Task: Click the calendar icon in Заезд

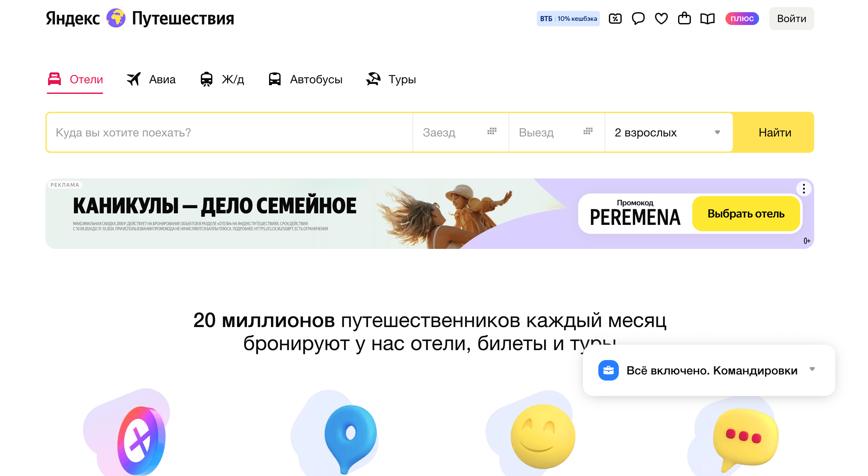Action: 492,131
